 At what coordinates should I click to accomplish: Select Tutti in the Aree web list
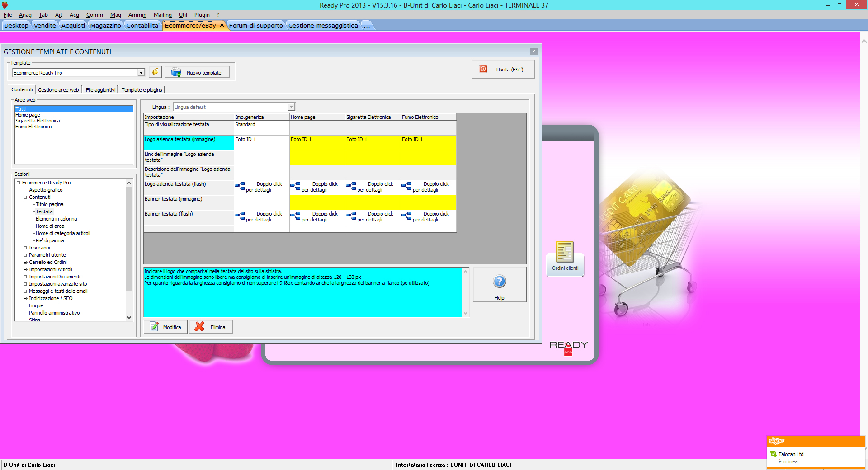[74, 109]
